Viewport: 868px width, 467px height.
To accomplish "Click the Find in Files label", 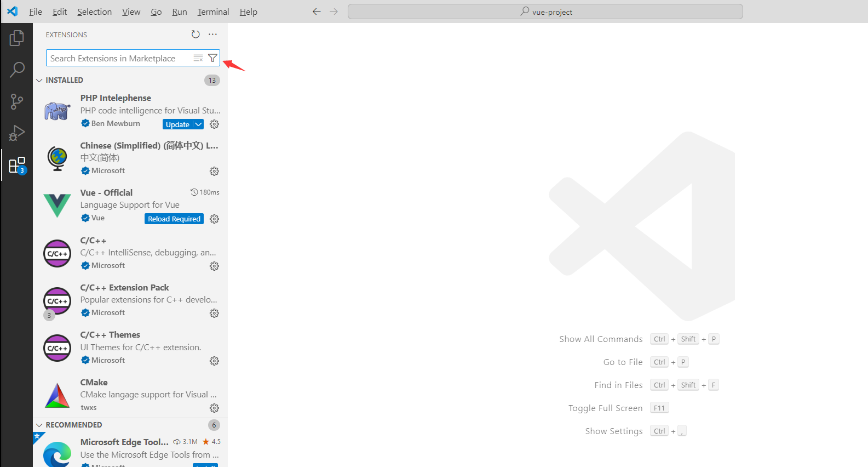I will point(618,385).
